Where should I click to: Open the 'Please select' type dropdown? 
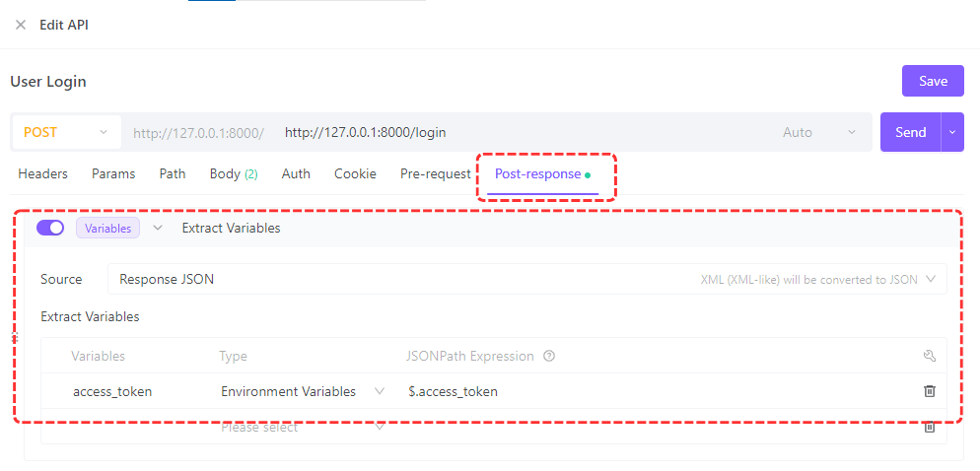pyautogui.click(x=303, y=428)
